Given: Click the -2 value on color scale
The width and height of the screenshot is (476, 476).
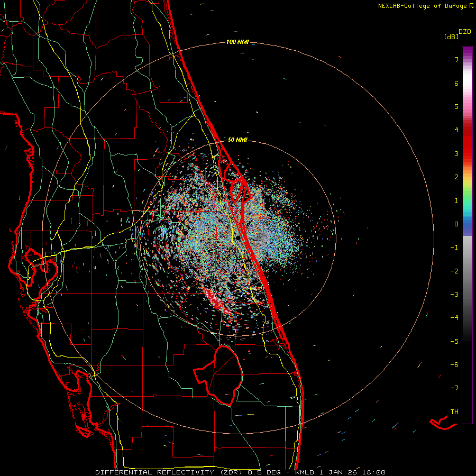Looking at the screenshot, I should (454, 271).
